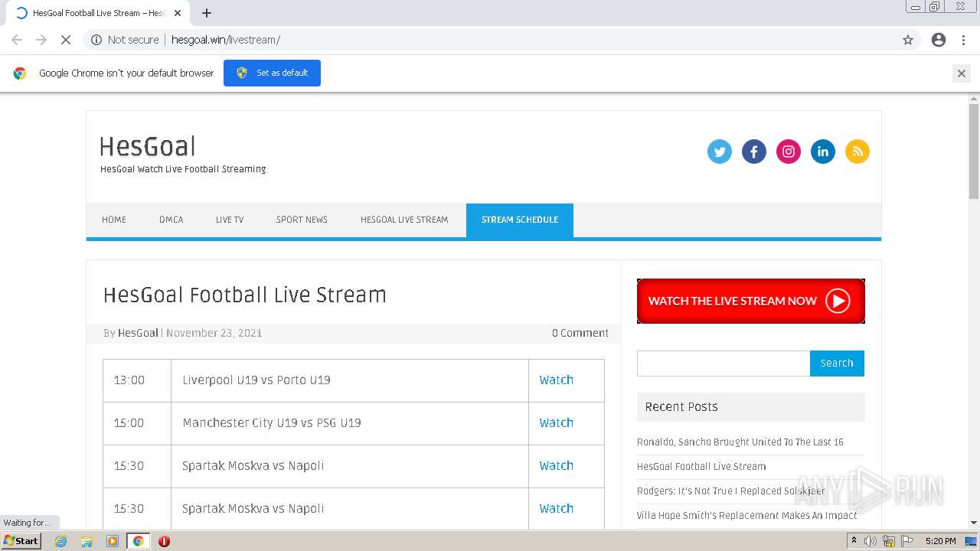Click the Recent Posts widget heading
This screenshot has width=980, height=551.
[x=751, y=407]
